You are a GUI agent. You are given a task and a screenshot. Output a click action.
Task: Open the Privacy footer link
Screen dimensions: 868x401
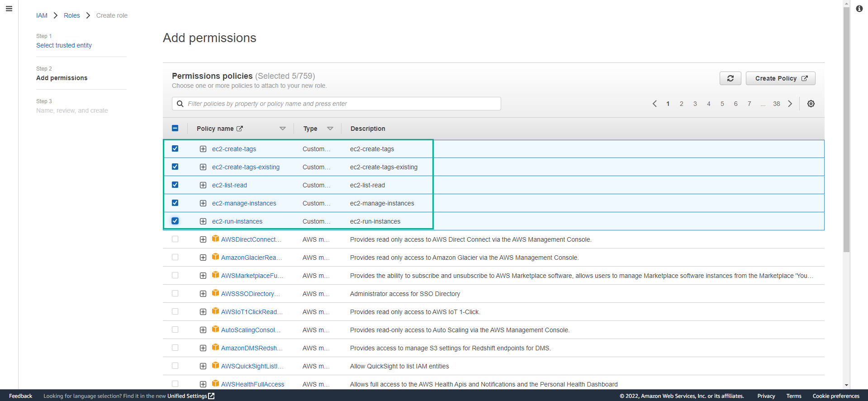(x=766, y=396)
